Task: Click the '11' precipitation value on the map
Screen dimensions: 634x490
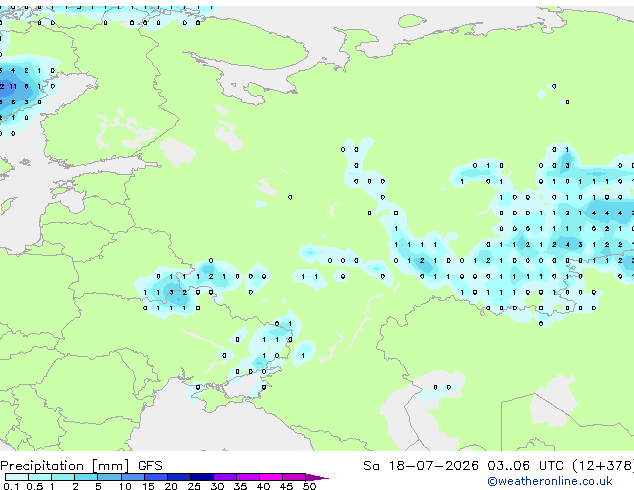Action: [13, 86]
